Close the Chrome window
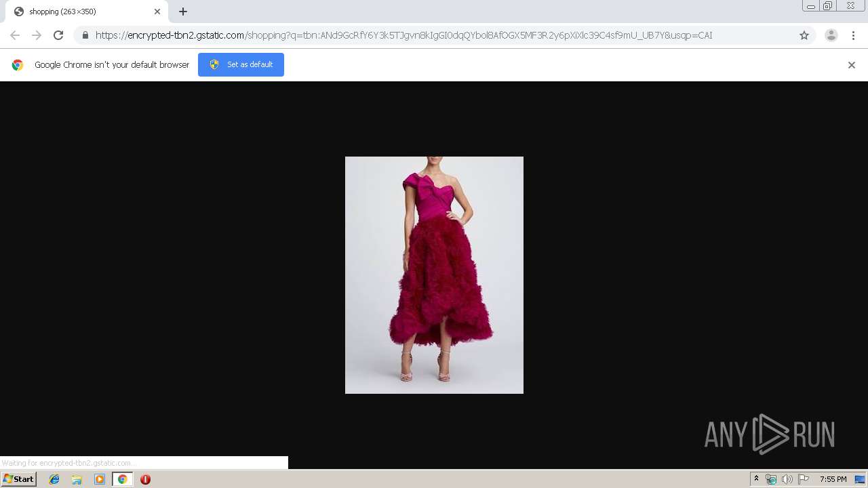Image resolution: width=868 pixels, height=488 pixels. pyautogui.click(x=850, y=6)
